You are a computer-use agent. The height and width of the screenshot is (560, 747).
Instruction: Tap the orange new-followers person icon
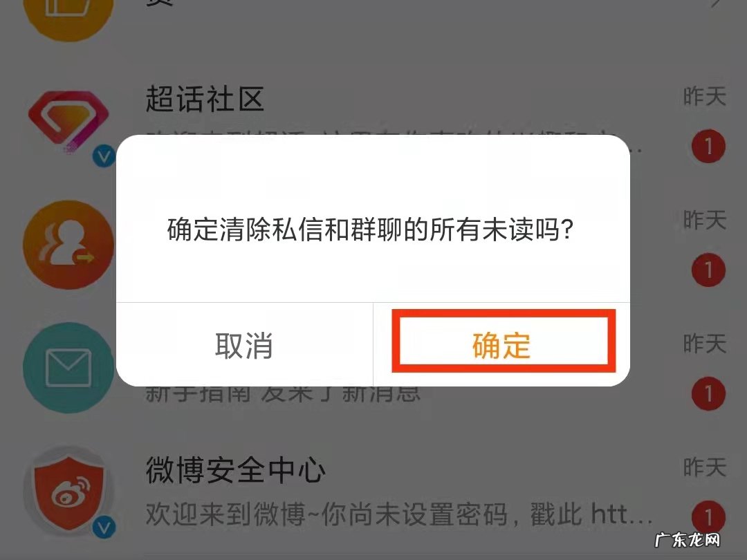tap(68, 244)
